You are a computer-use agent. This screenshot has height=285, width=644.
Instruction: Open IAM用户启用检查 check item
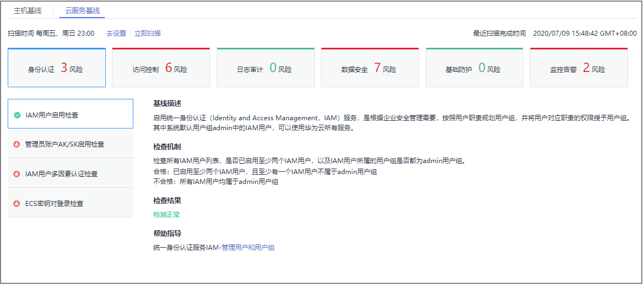[x=70, y=114]
